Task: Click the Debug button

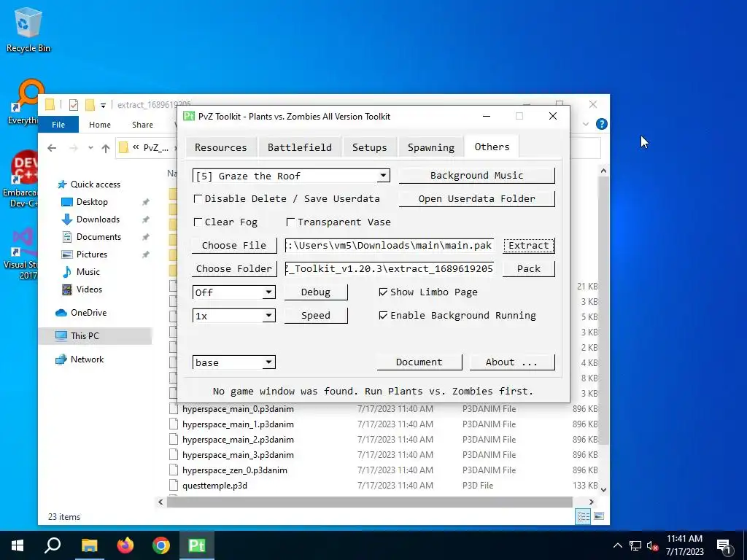Action: [x=316, y=292]
